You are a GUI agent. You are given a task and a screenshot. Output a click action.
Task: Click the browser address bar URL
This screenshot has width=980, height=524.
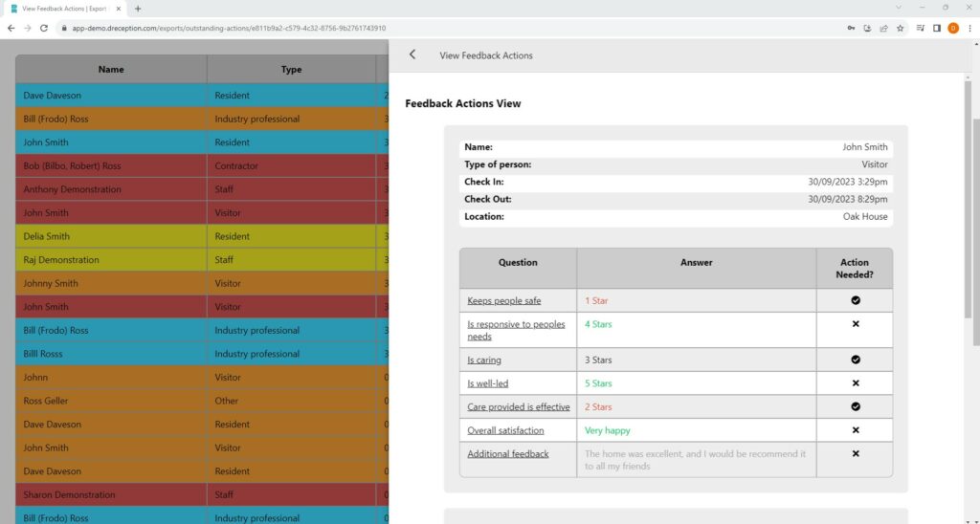click(229, 28)
